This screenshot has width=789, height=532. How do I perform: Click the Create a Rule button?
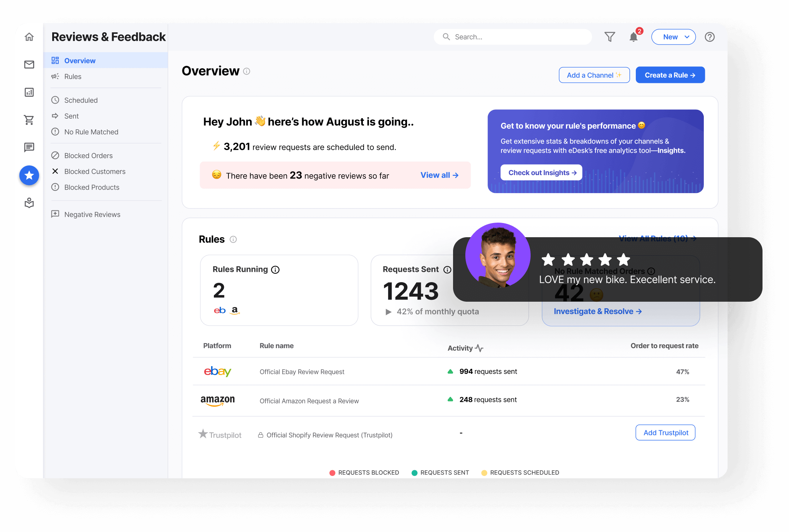670,75
